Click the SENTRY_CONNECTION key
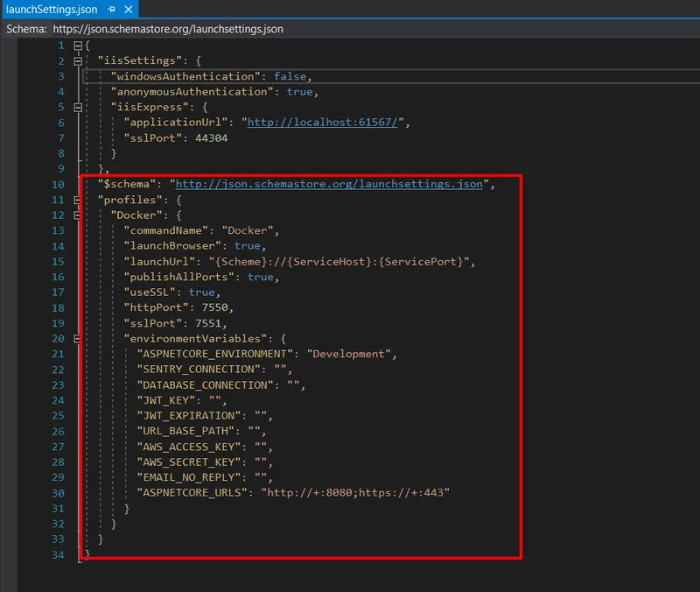700x592 pixels. tap(199, 370)
